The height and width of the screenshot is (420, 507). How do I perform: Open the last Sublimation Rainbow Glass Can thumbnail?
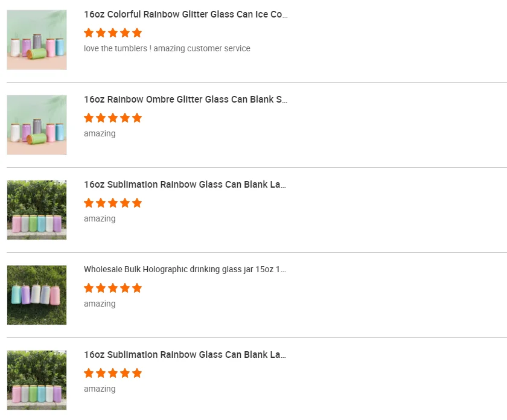[37, 380]
